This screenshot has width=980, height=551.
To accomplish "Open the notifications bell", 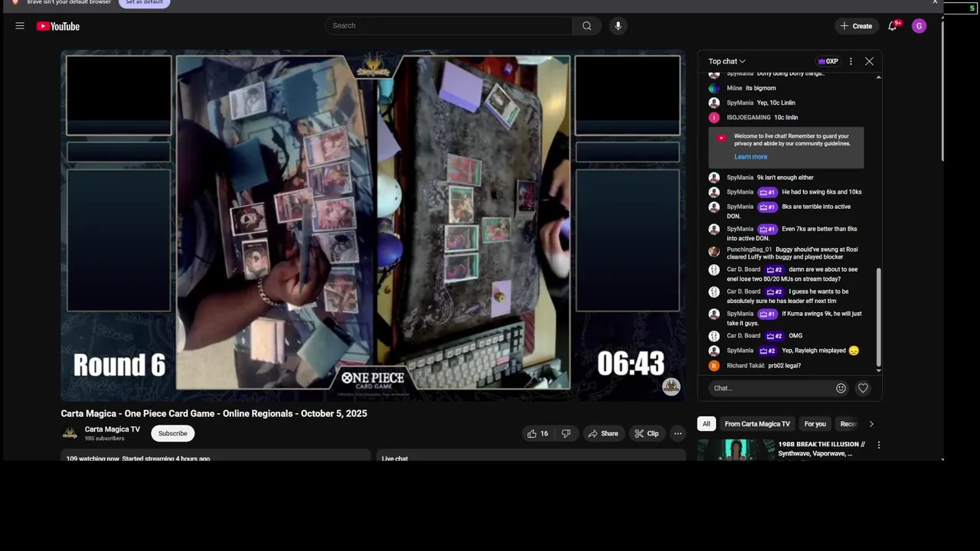I will point(893,26).
